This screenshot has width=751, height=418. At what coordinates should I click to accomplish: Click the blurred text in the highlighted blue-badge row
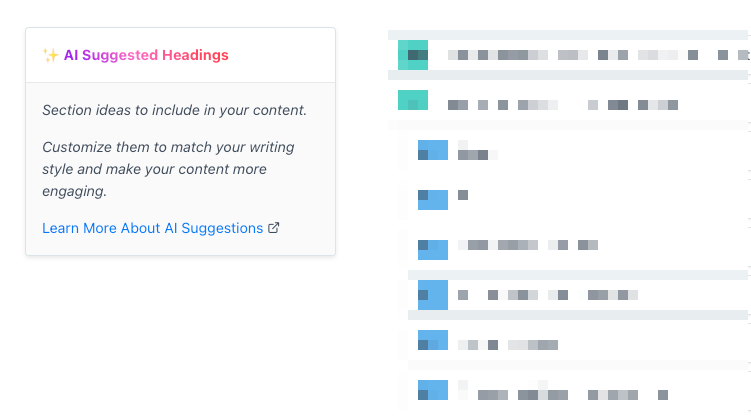click(x=548, y=295)
